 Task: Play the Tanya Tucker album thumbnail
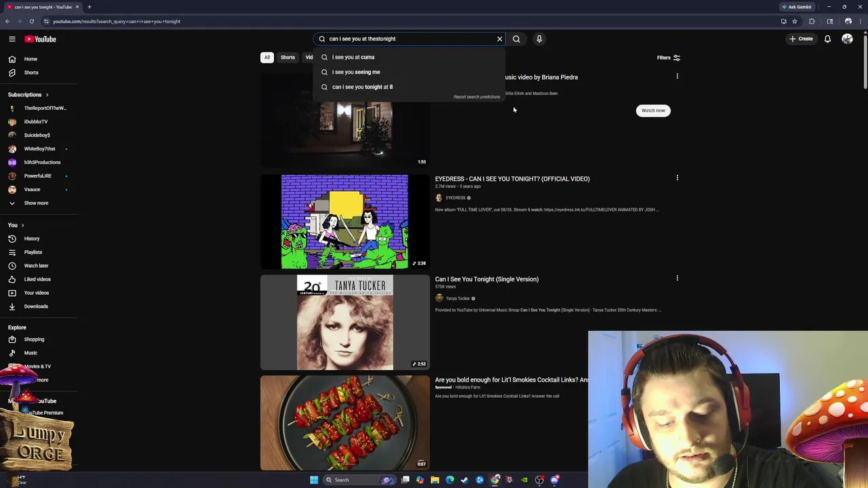(x=344, y=322)
